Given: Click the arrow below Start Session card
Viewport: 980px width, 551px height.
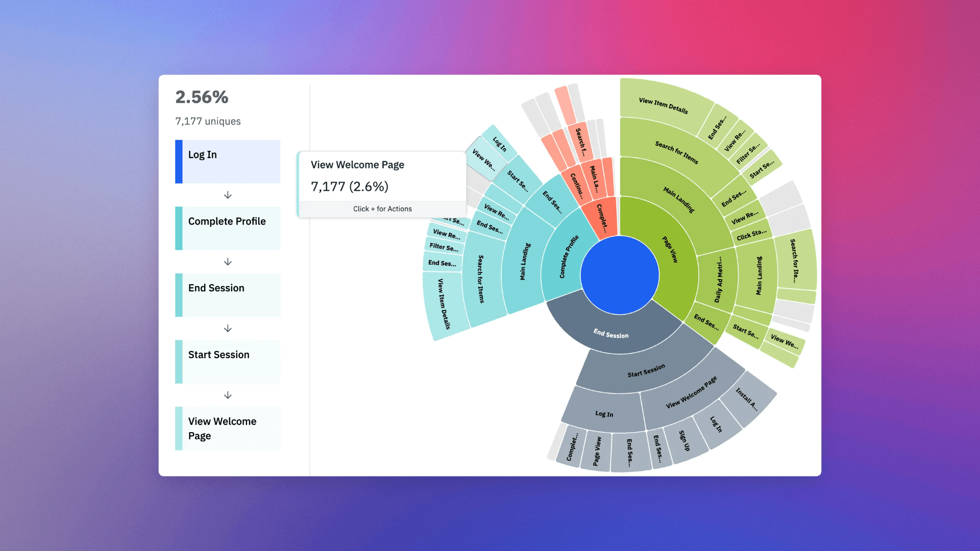Looking at the screenshot, I should 228,395.
